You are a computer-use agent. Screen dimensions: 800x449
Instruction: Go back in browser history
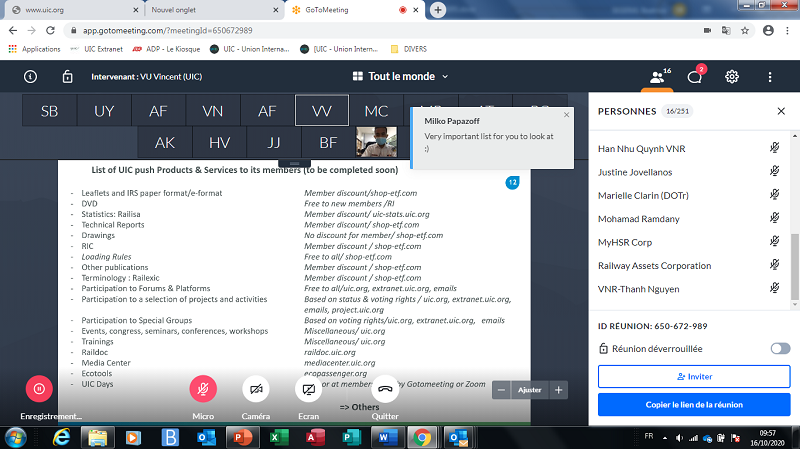click(13, 31)
